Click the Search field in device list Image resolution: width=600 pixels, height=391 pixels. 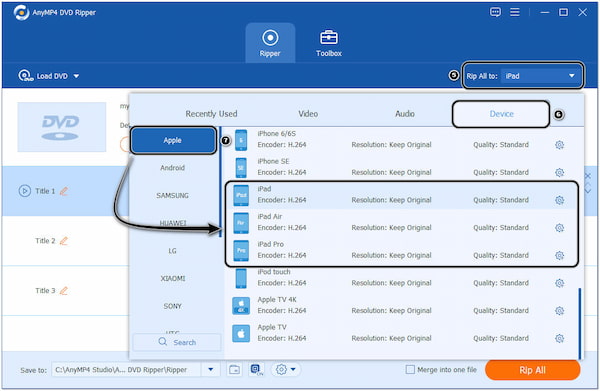177,342
